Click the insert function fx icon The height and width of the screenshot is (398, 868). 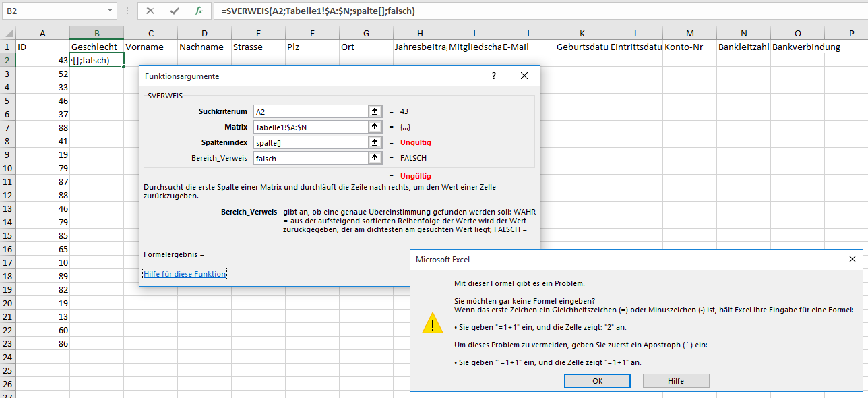coord(198,11)
